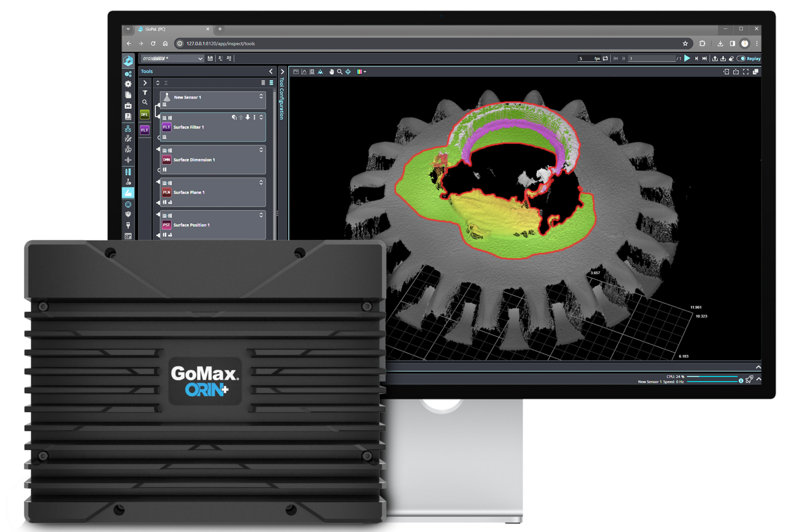
Task: Click the info icon in status bar
Action: 741,381
